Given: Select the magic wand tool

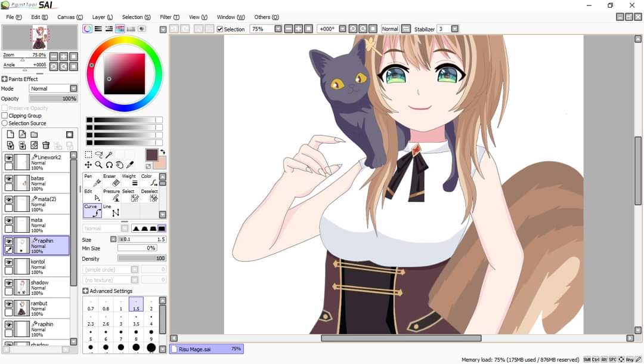Looking at the screenshot, I should tap(109, 155).
